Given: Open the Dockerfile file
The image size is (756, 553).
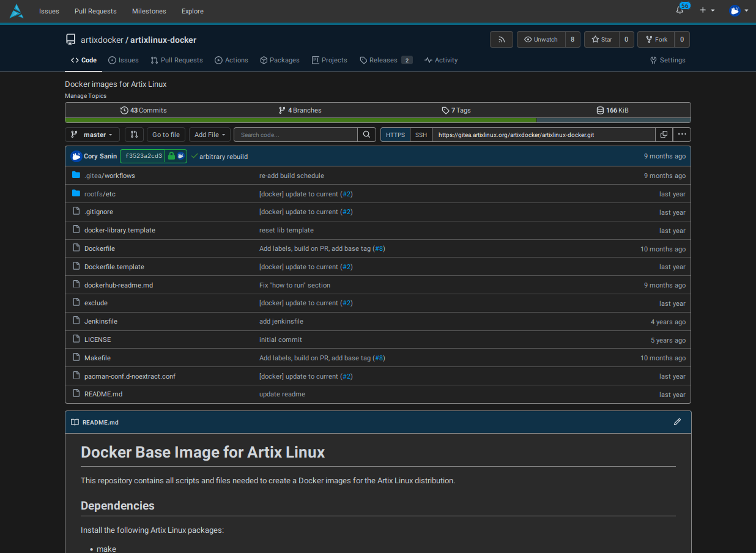Looking at the screenshot, I should (100, 248).
